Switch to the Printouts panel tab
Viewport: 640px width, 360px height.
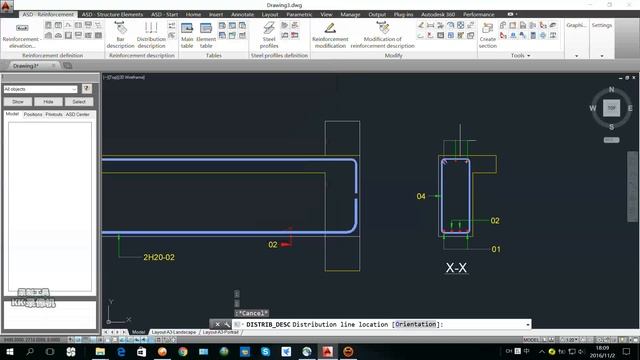pos(54,114)
